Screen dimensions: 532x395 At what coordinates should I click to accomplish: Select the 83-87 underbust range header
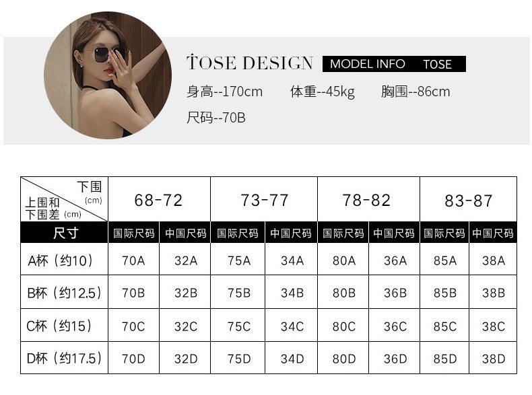click(x=469, y=200)
